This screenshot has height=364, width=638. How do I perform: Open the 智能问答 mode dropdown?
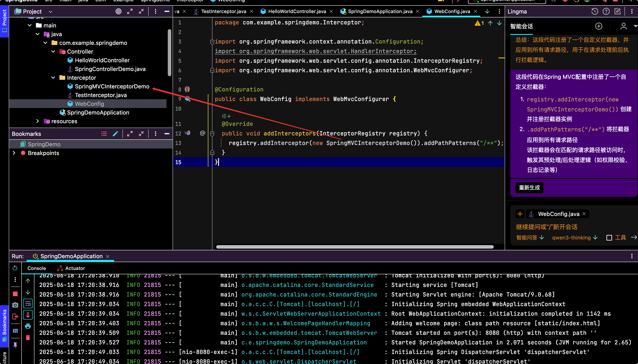[530, 238]
